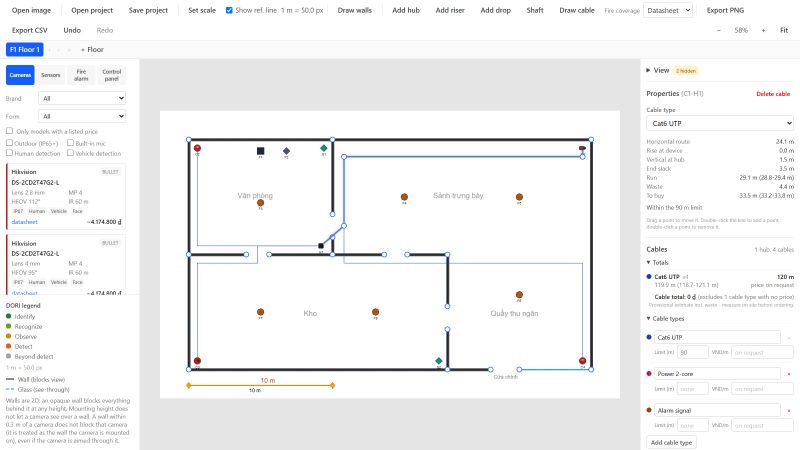Click the Power 2-core color dot

click(x=649, y=374)
